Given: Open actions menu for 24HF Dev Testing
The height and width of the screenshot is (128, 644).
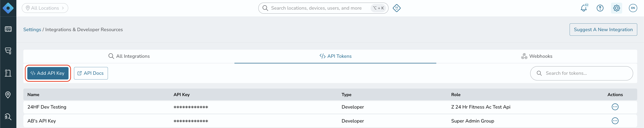Looking at the screenshot, I should pyautogui.click(x=615, y=107).
